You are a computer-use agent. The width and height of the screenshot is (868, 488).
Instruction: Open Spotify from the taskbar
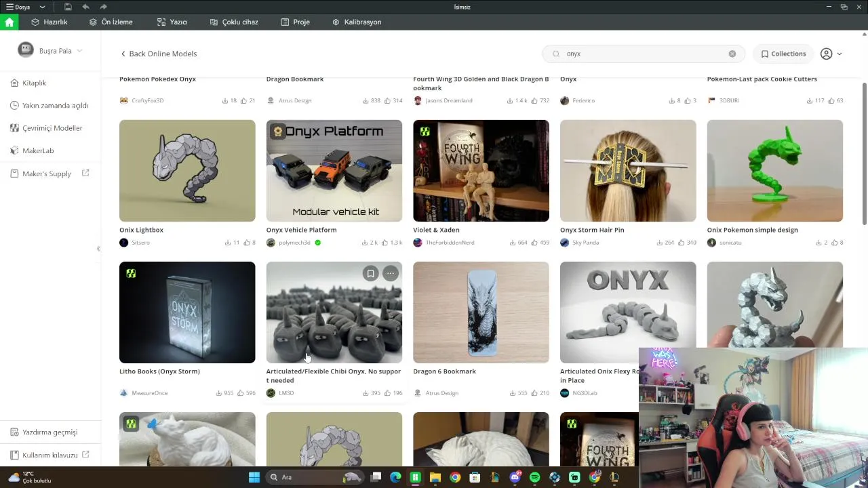click(x=534, y=477)
